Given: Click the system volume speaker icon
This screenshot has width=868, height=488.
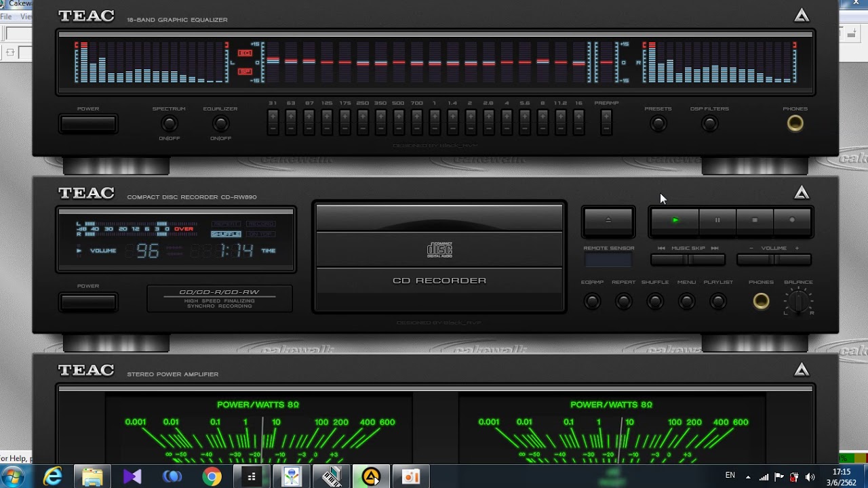Looking at the screenshot, I should 809,476.
